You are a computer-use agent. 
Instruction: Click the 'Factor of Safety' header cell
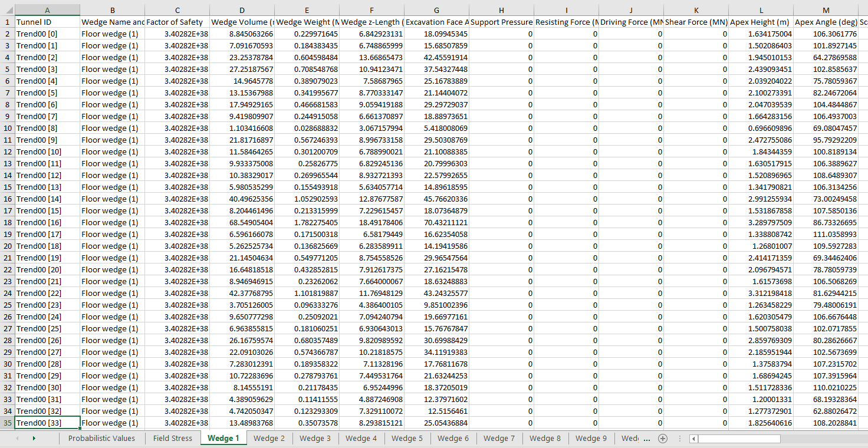coord(177,22)
